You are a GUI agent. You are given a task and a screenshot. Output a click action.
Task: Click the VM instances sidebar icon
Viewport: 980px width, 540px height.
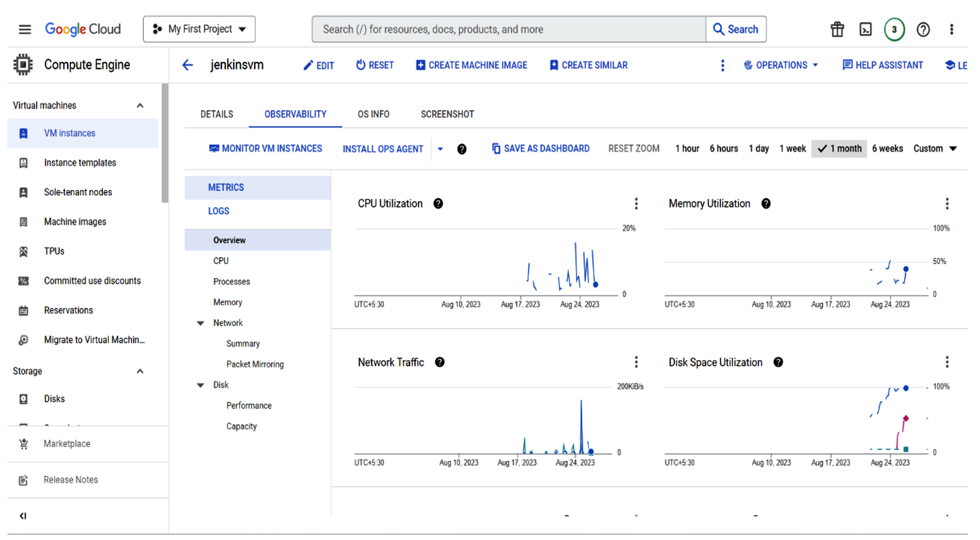tap(23, 133)
